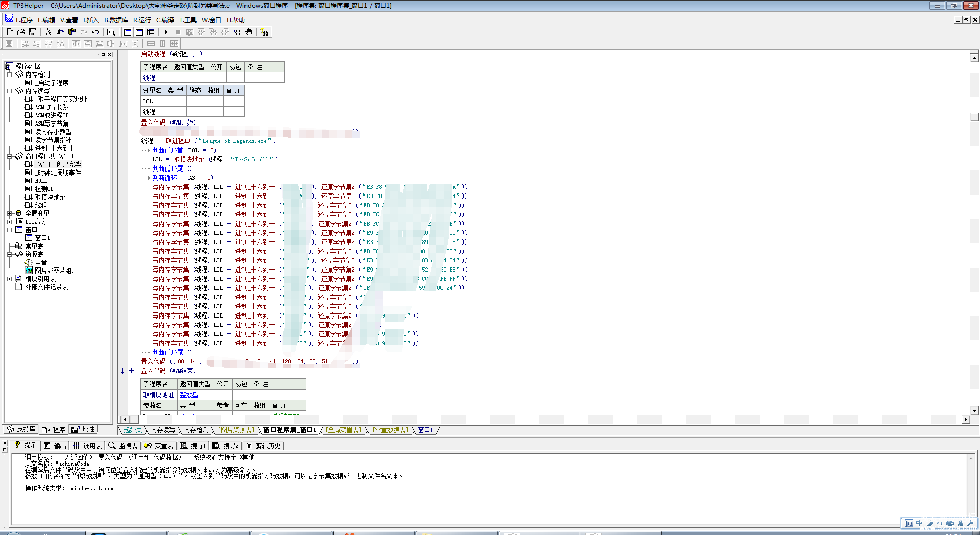The height and width of the screenshot is (535, 980).
Task: Switch to the 支持库 panel tab
Action: tap(21, 429)
